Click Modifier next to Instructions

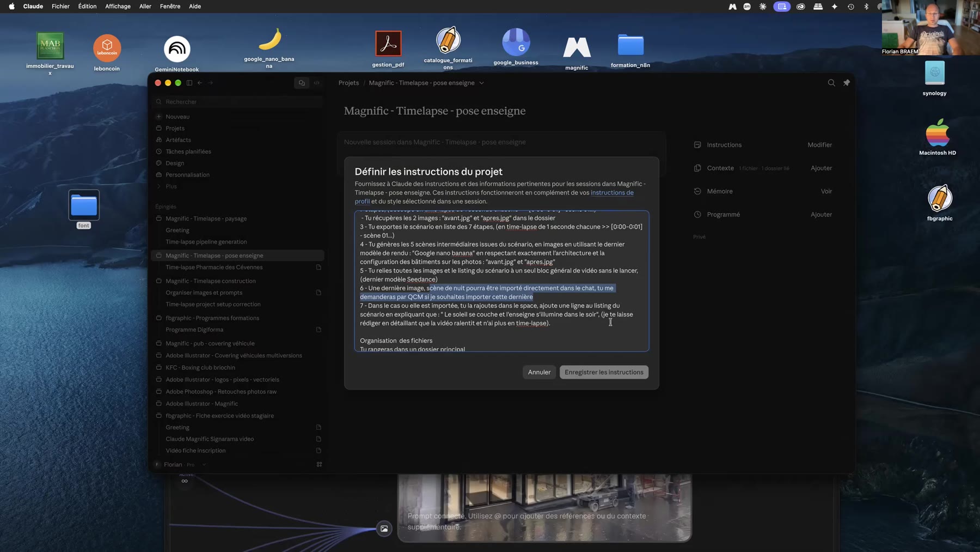[x=819, y=145]
